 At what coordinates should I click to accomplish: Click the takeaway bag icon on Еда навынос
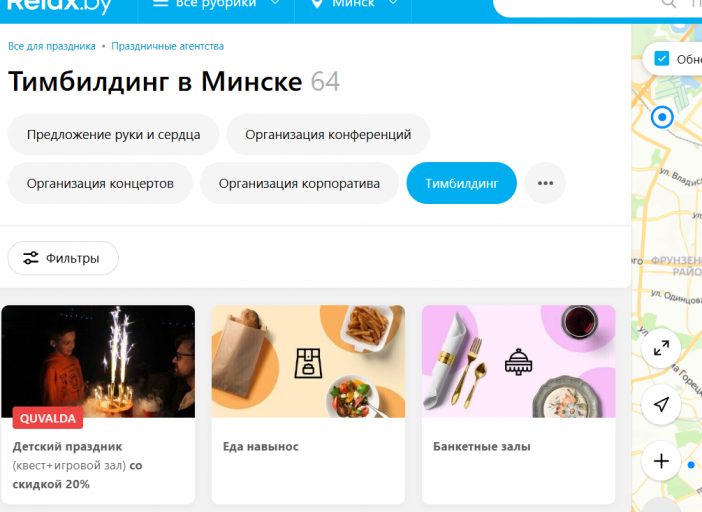point(308,363)
